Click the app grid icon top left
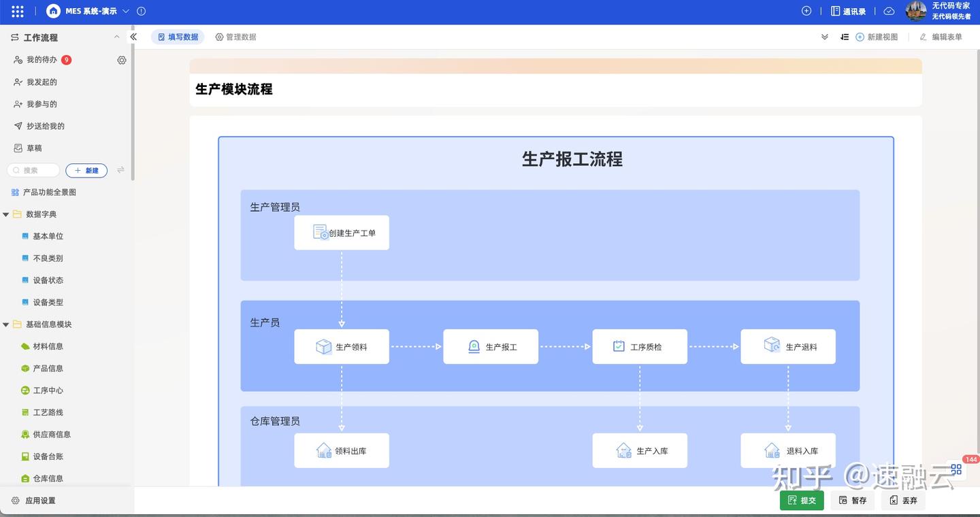Image resolution: width=980 pixels, height=517 pixels. (x=15, y=10)
